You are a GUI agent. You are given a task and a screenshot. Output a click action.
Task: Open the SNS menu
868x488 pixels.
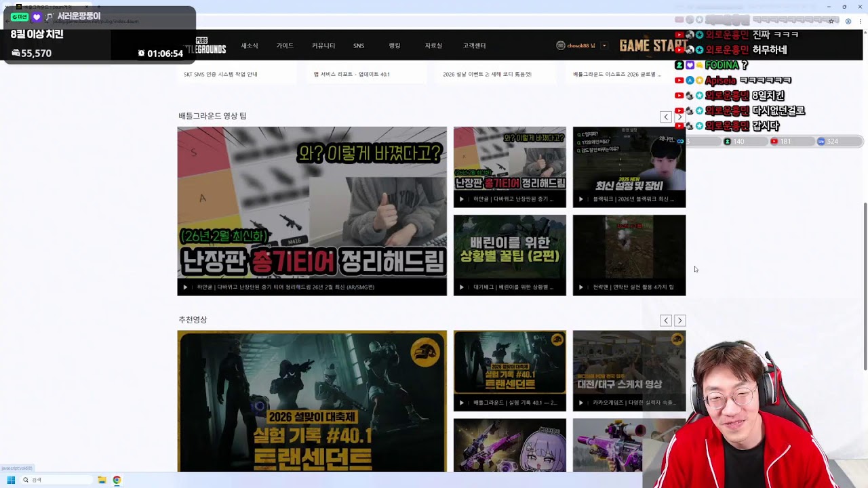(359, 45)
